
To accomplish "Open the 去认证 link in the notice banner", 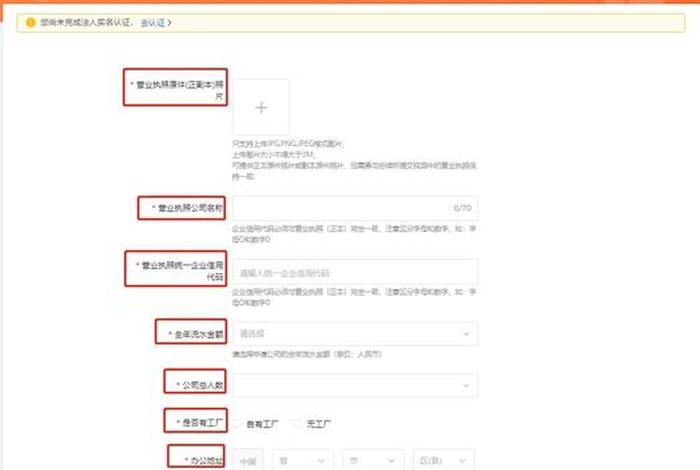I will (x=155, y=23).
